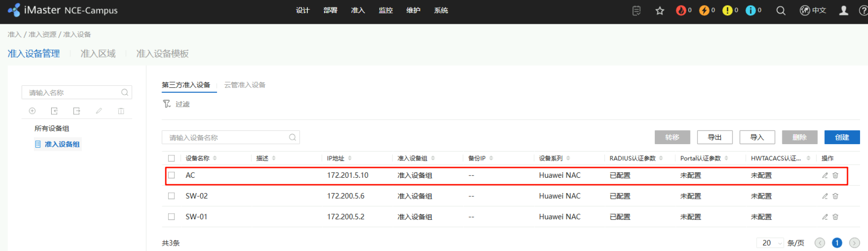The height and width of the screenshot is (251, 868).
Task: Click the favorites star icon in header
Action: pos(659,11)
